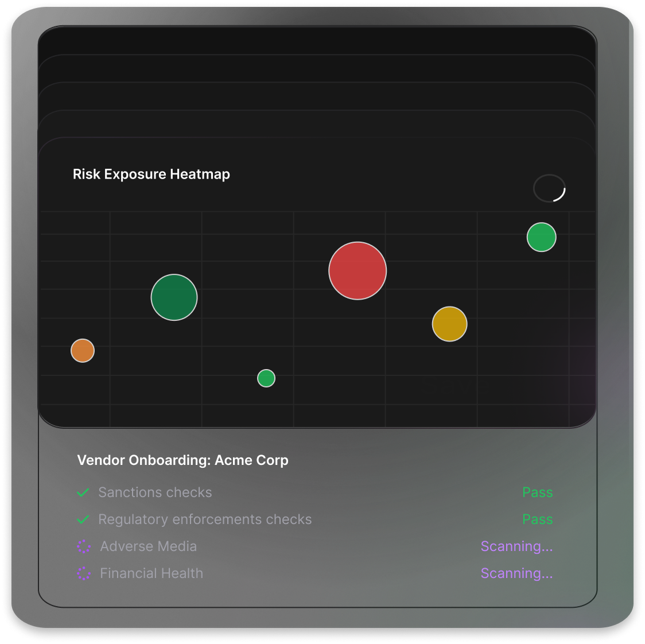Expand the Vendor Onboarding: Acme Corp section
Screen dimensions: 645x644
click(x=182, y=460)
